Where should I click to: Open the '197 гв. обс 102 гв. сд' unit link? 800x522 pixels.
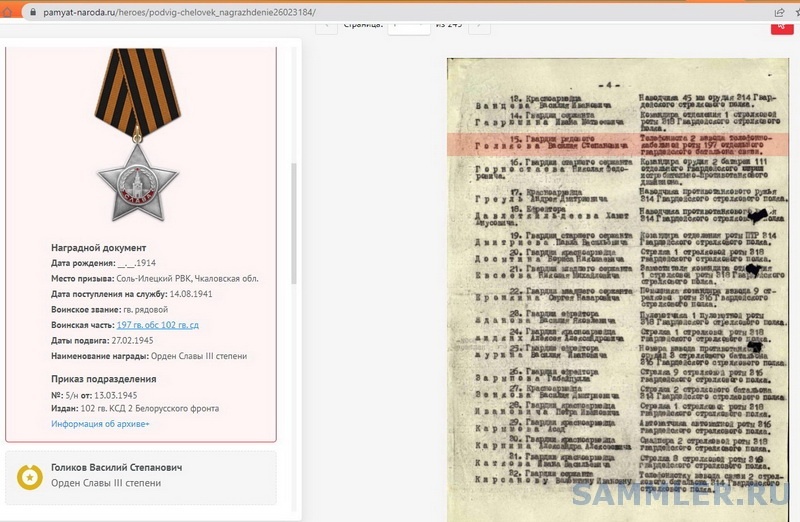tap(158, 325)
